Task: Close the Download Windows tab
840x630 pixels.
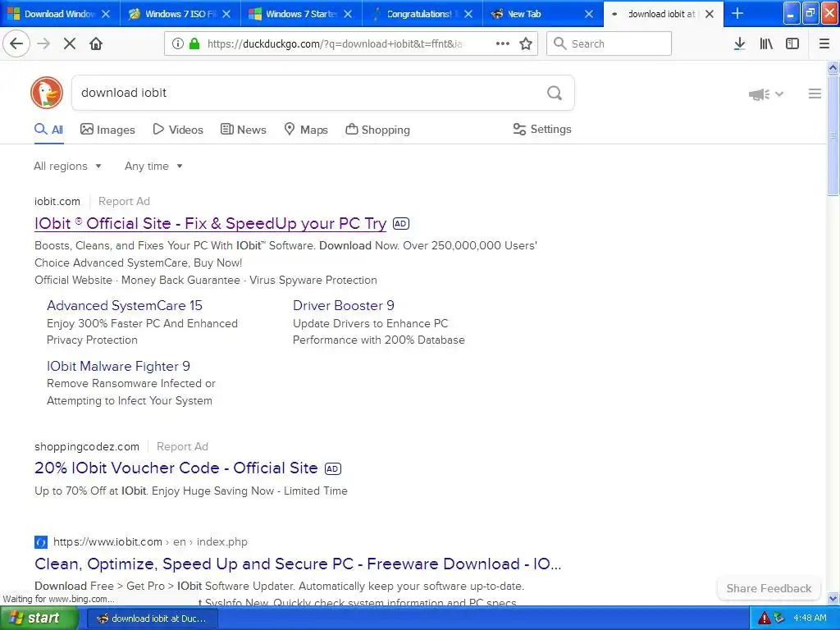Action: 106,14
